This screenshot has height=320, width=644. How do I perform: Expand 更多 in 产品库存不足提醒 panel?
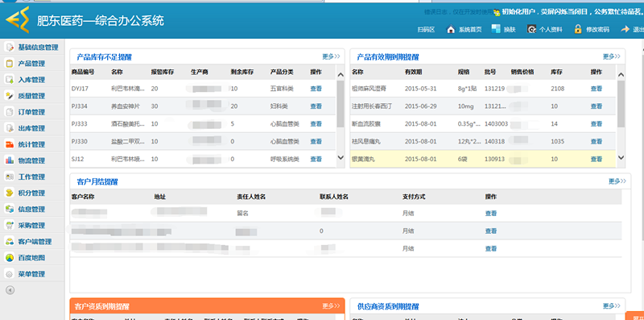(331, 56)
